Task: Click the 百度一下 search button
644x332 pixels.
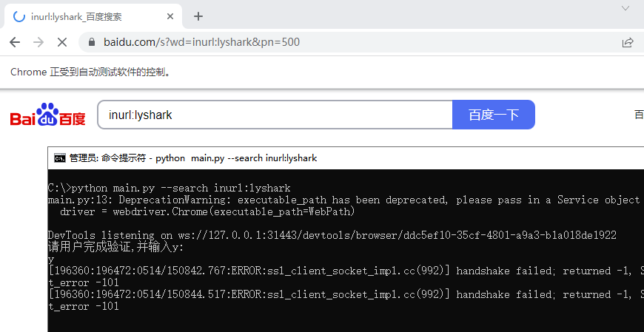Action: pos(494,115)
